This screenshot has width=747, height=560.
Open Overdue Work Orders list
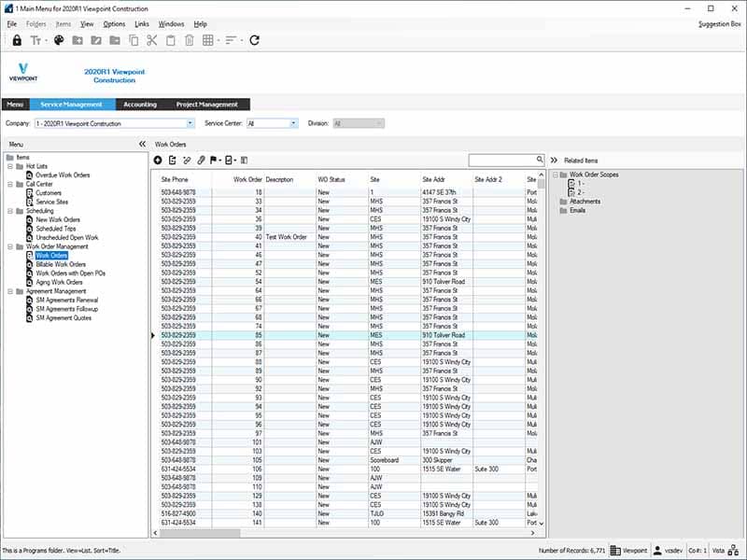click(62, 175)
